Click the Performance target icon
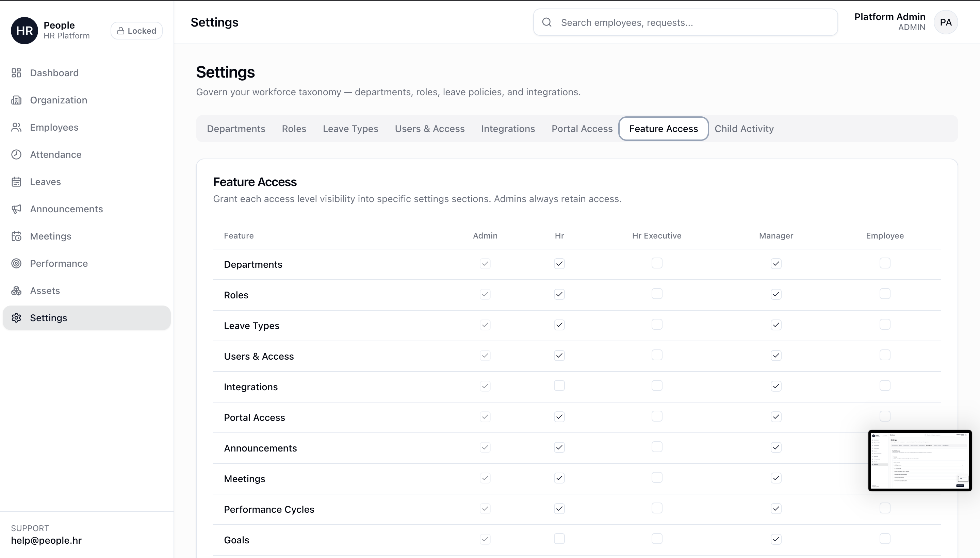The image size is (980, 558). [16, 263]
